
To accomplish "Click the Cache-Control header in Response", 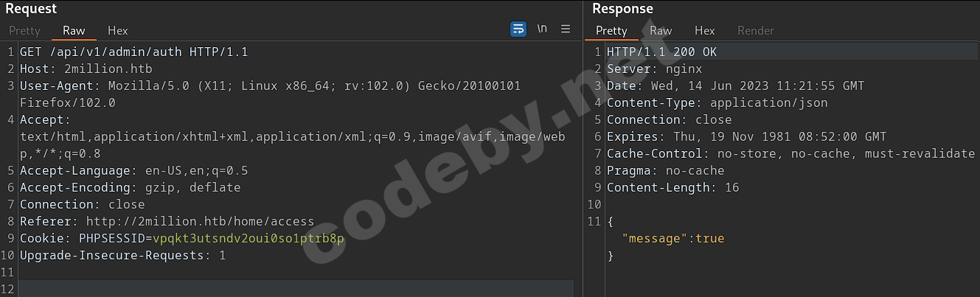I will [x=790, y=154].
